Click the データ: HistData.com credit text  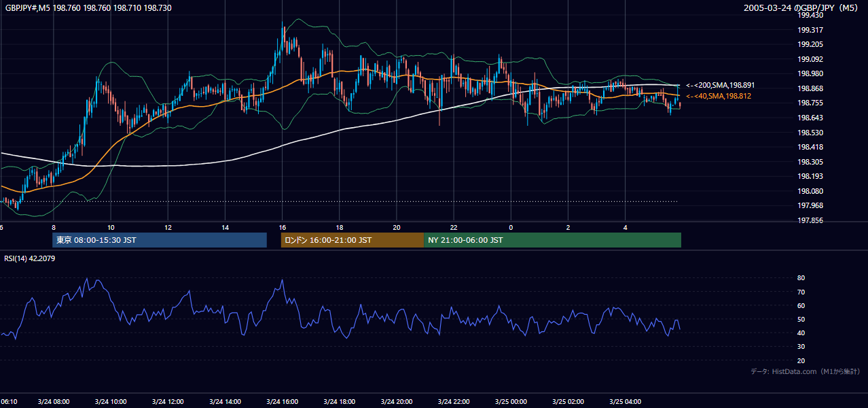(x=806, y=371)
